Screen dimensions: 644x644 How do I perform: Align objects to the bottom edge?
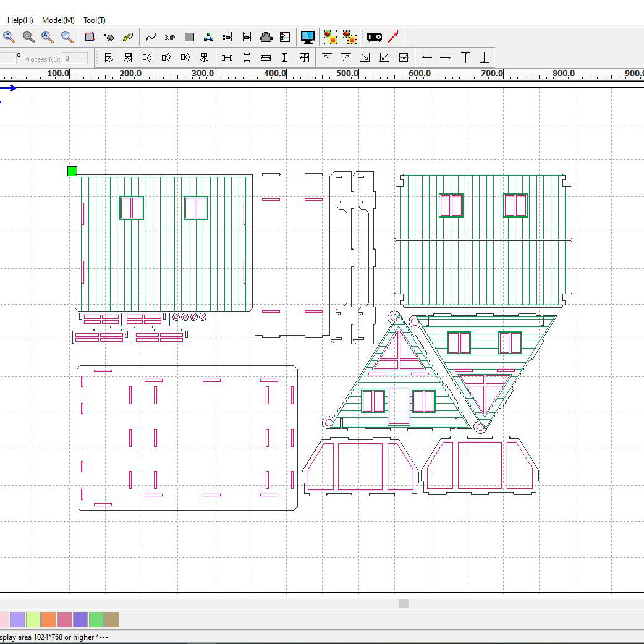click(485, 58)
